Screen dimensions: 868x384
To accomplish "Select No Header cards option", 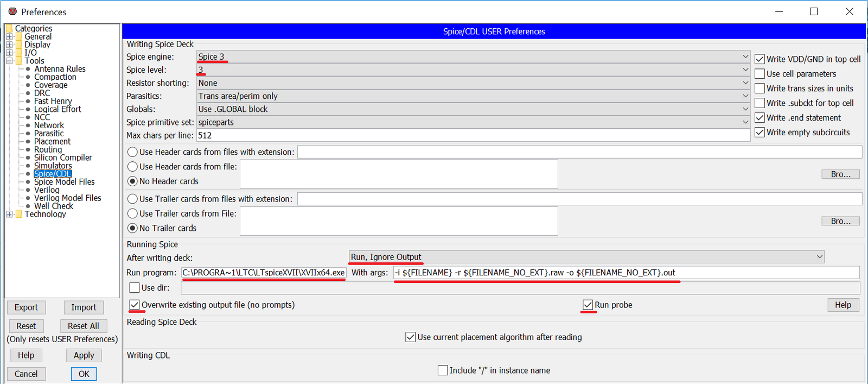I will 132,181.
